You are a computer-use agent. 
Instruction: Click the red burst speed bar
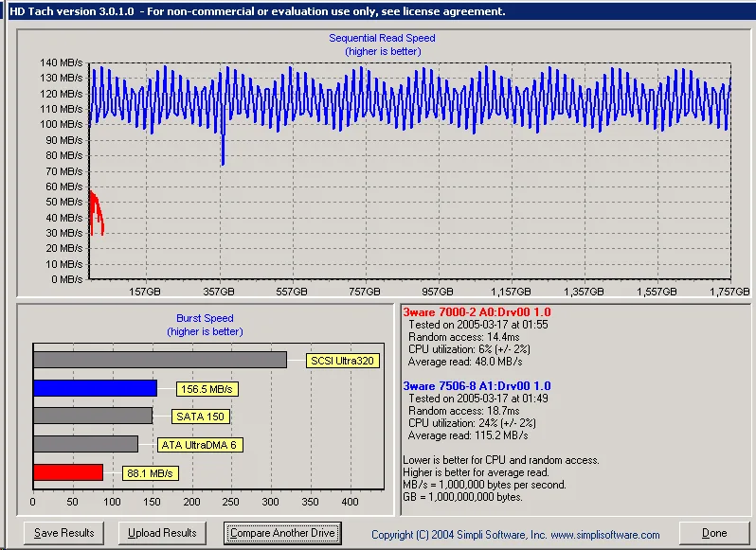click(67, 472)
